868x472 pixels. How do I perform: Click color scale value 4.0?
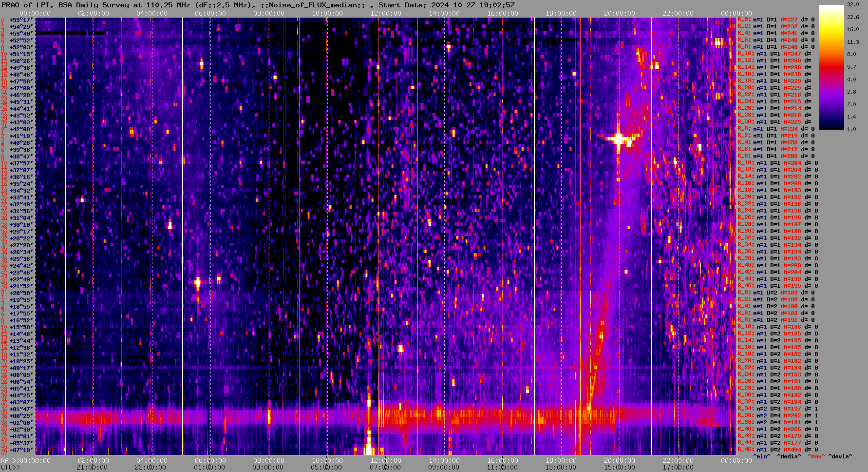pyautogui.click(x=851, y=79)
